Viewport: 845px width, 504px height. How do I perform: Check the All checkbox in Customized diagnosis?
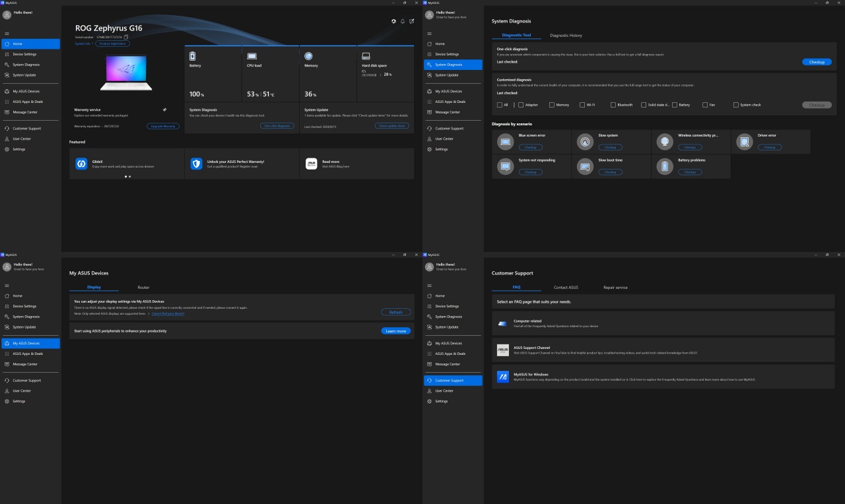pyautogui.click(x=499, y=105)
